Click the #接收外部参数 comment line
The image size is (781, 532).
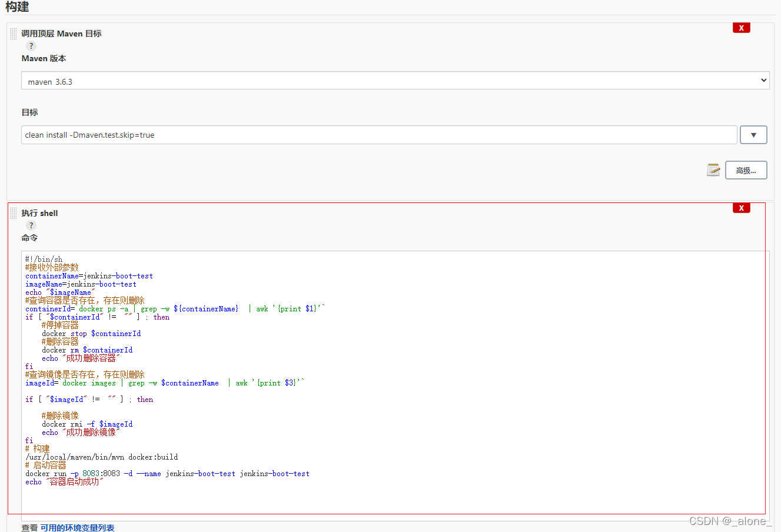(x=52, y=267)
